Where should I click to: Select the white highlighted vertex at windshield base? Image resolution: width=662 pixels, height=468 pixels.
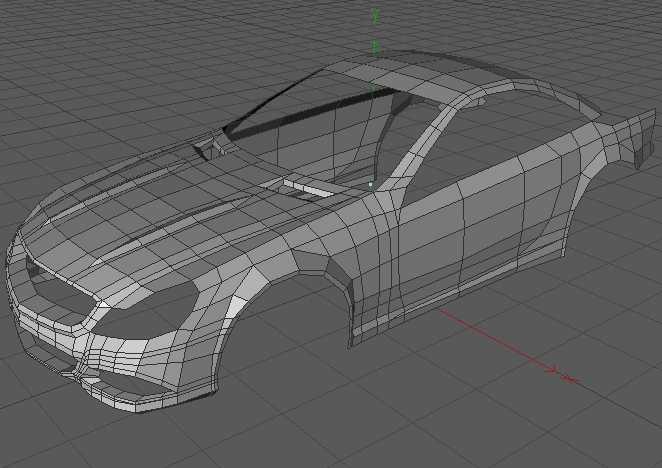tap(371, 185)
